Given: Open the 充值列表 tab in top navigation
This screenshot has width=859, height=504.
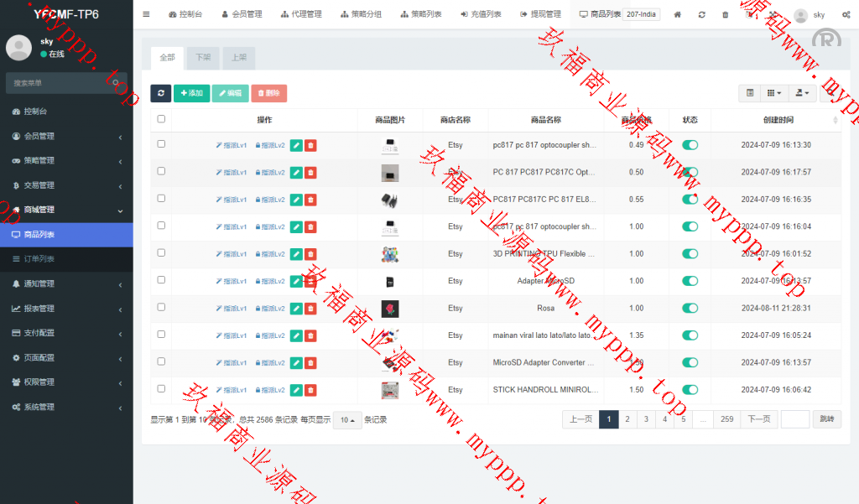Looking at the screenshot, I should coord(481,14).
